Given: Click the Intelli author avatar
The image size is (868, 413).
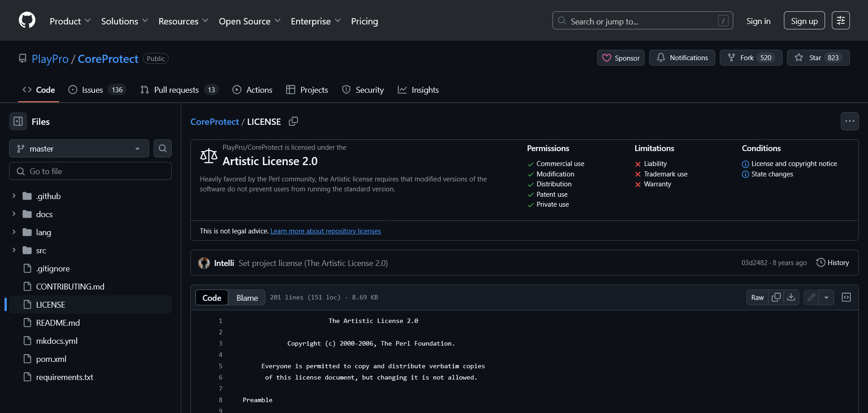Looking at the screenshot, I should pyautogui.click(x=204, y=263).
